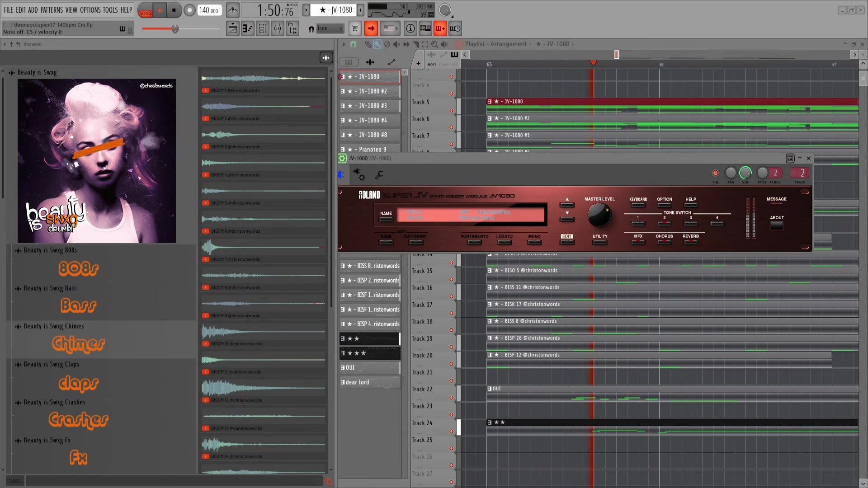Click the JV-1080 ABOUT button
Viewport: 868px width, 488px height.
(x=777, y=225)
